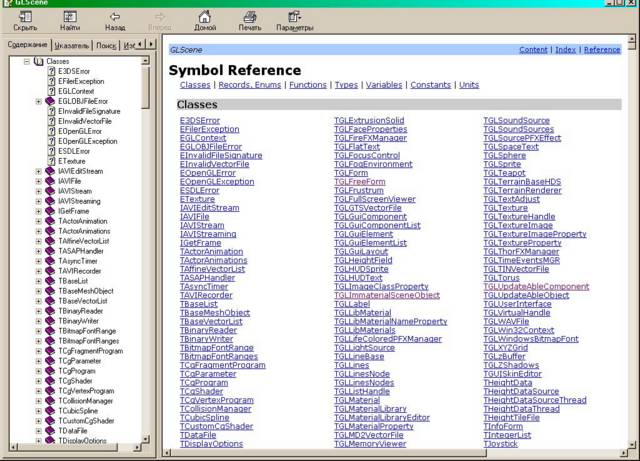Click the EGLContext topic page icon
This screenshot has height=461, width=640.
(51, 91)
